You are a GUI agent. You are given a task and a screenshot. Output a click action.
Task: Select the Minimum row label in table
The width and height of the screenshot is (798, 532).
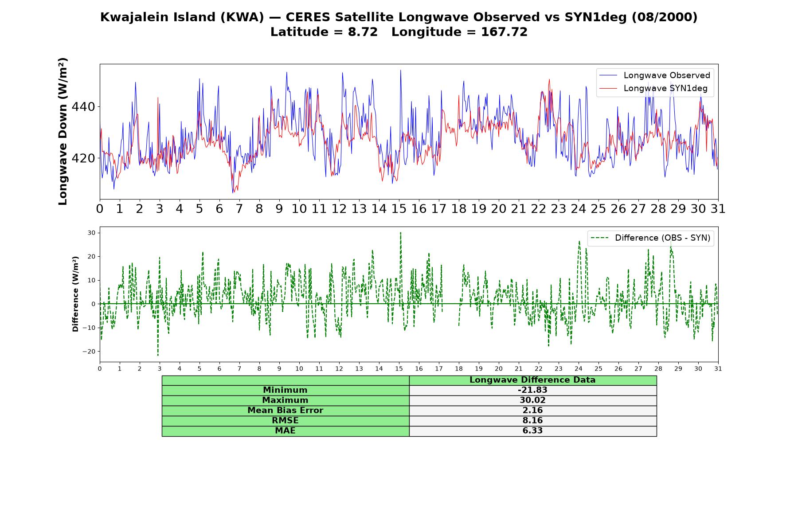click(x=286, y=390)
